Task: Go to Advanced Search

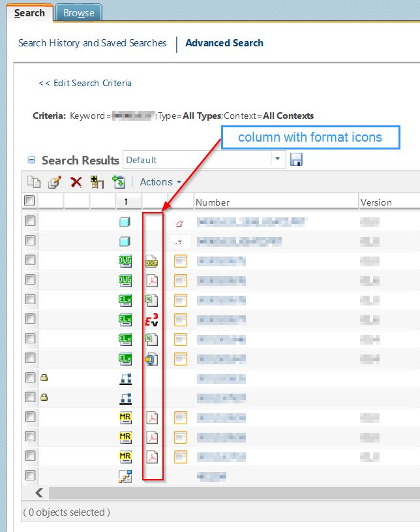Action: tap(224, 43)
